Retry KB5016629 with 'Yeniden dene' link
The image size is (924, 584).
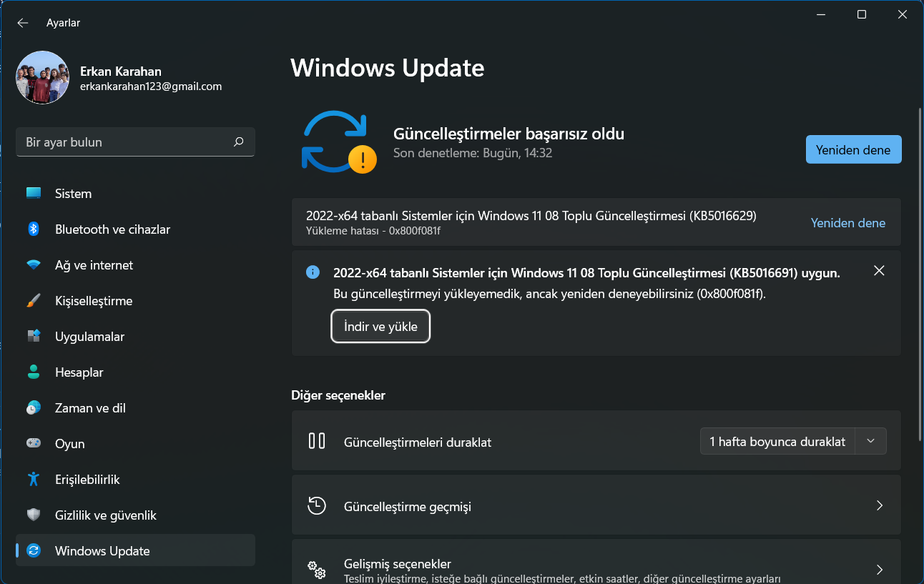pyautogui.click(x=847, y=223)
